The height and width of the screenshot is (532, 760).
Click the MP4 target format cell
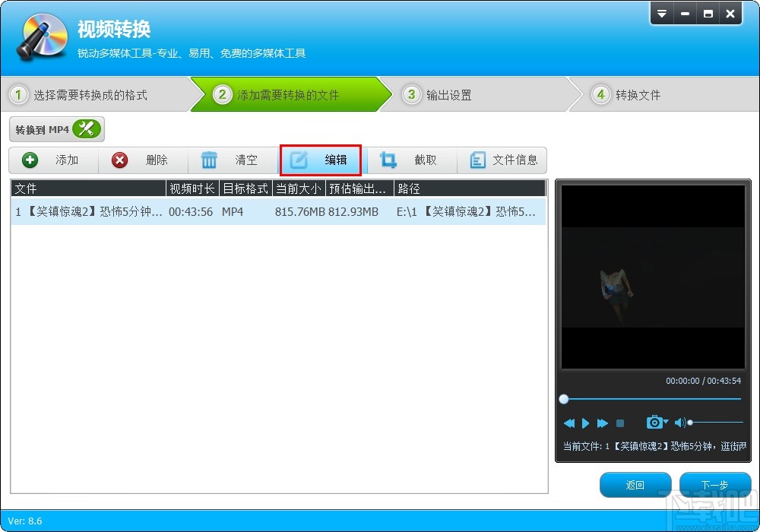233,212
